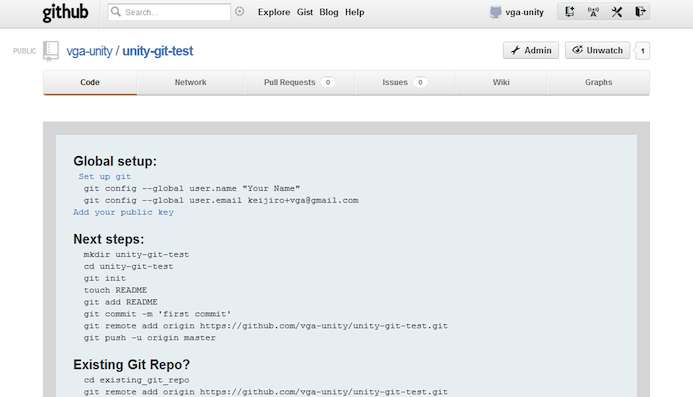
Task: Open the Blog link
Action: point(329,12)
